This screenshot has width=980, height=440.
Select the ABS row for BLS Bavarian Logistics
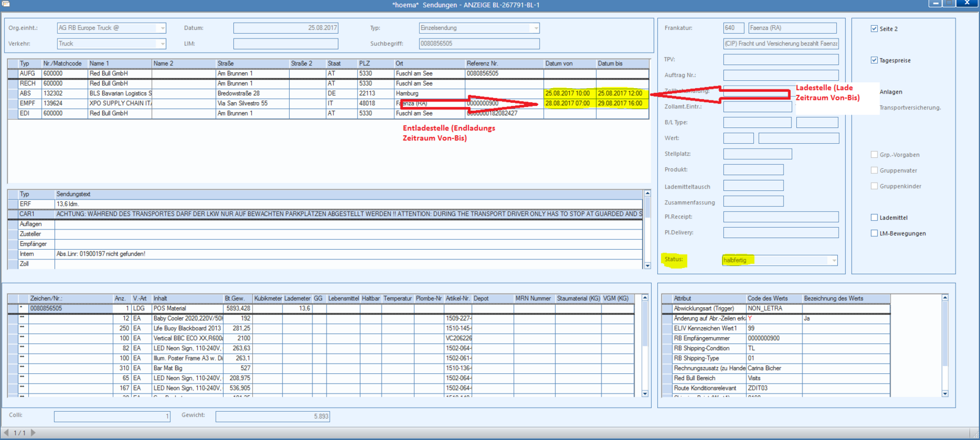(328, 94)
